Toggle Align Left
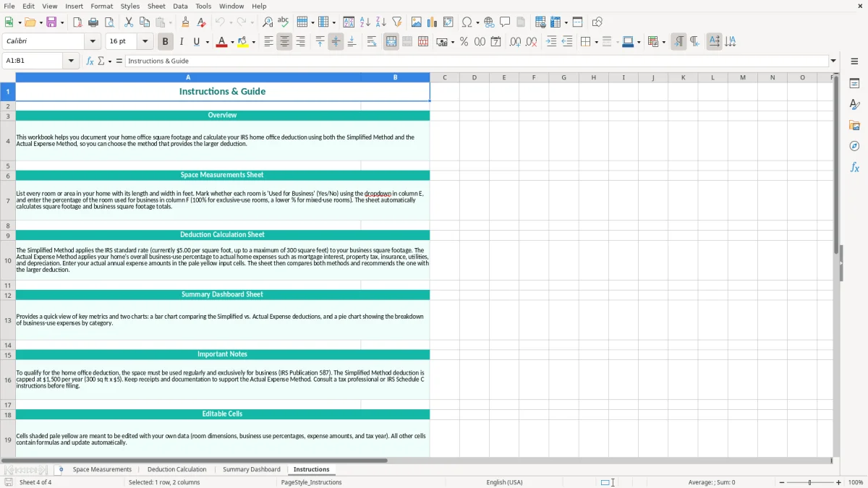 click(x=268, y=42)
